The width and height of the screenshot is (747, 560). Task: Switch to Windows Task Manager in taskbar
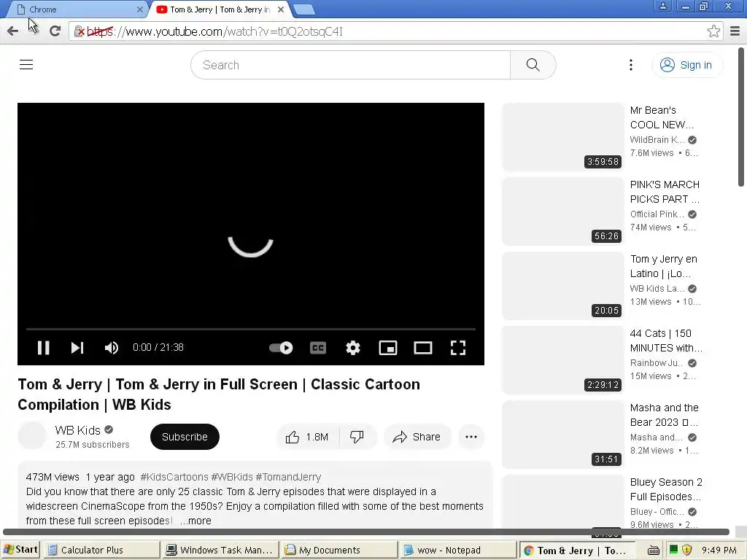coord(219,550)
